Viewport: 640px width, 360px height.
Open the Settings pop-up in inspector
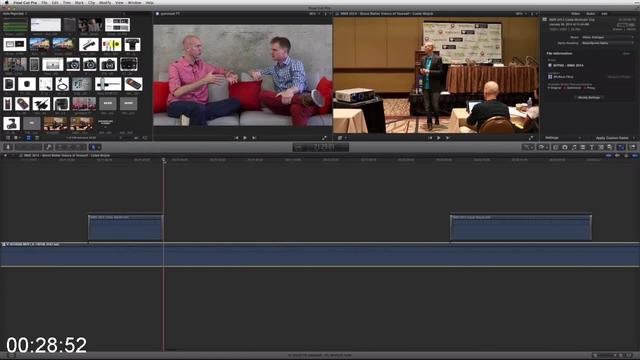(563, 138)
